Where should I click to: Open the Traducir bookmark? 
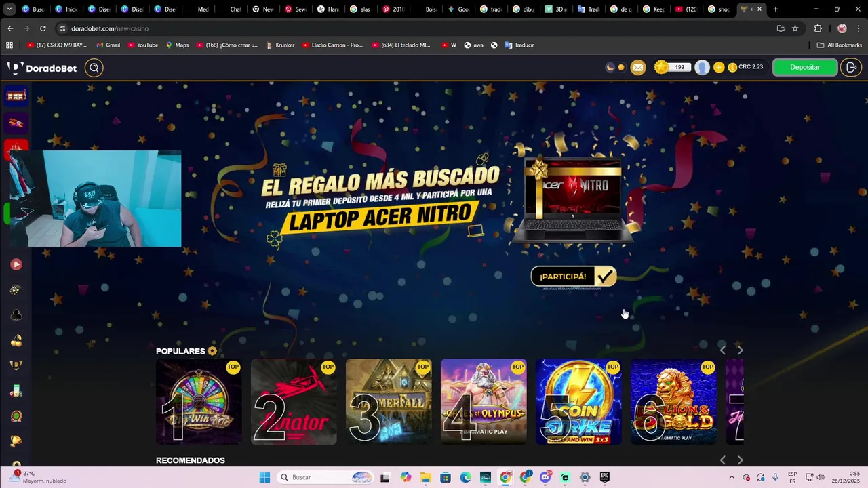click(x=519, y=45)
